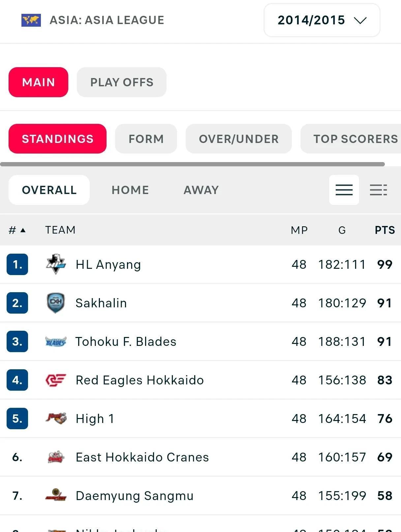Viewport: 401px width, 532px height.
Task: Open High 1 team logo
Action: coord(56,418)
